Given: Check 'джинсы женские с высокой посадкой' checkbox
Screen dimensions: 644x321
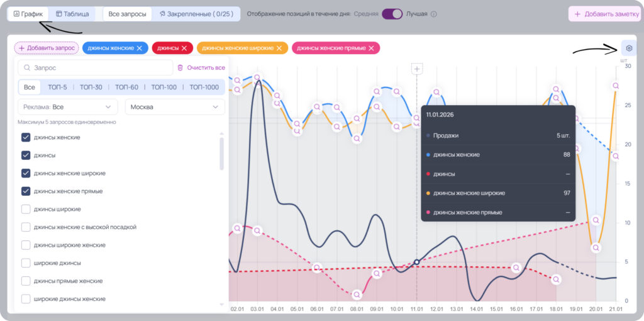Looking at the screenshot, I should 26,227.
